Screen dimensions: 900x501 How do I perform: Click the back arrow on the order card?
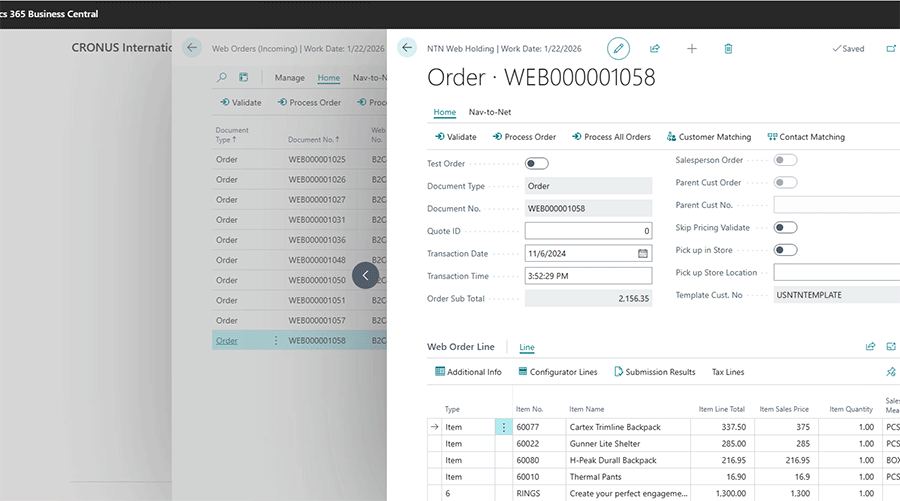[407, 48]
